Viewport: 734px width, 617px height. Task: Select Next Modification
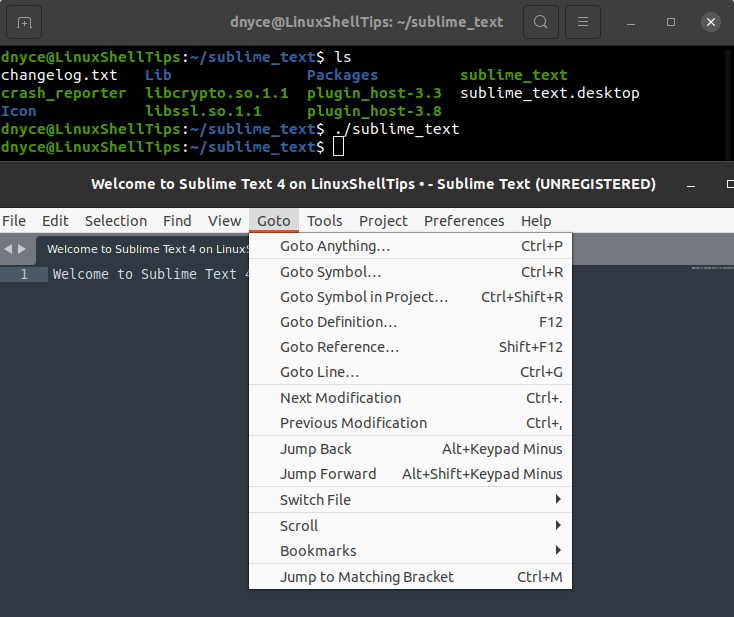point(411,398)
